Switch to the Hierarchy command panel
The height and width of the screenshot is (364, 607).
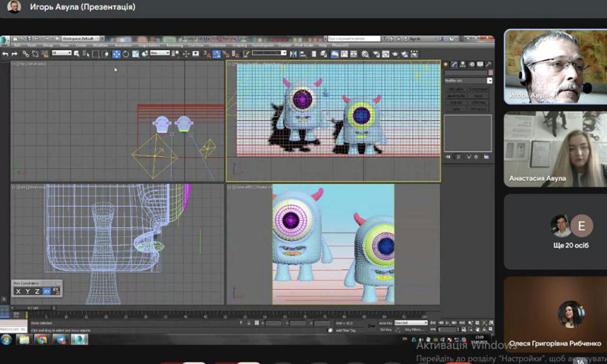[x=463, y=64]
